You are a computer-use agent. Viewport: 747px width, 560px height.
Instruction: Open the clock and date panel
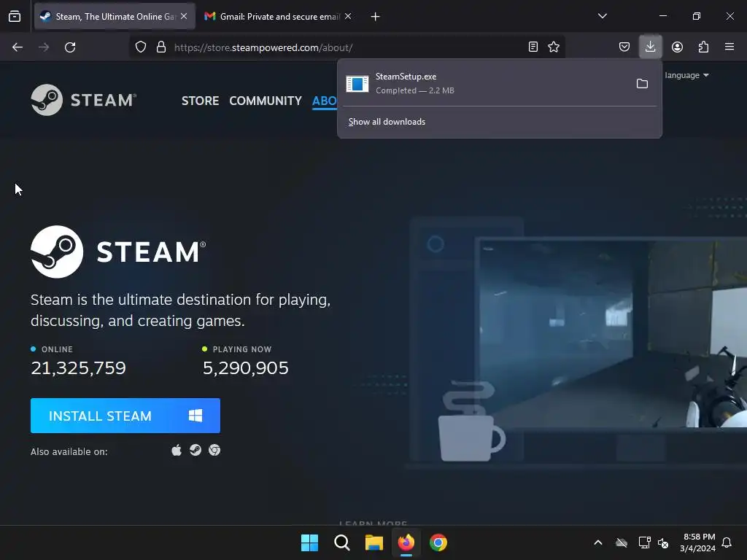click(x=698, y=542)
